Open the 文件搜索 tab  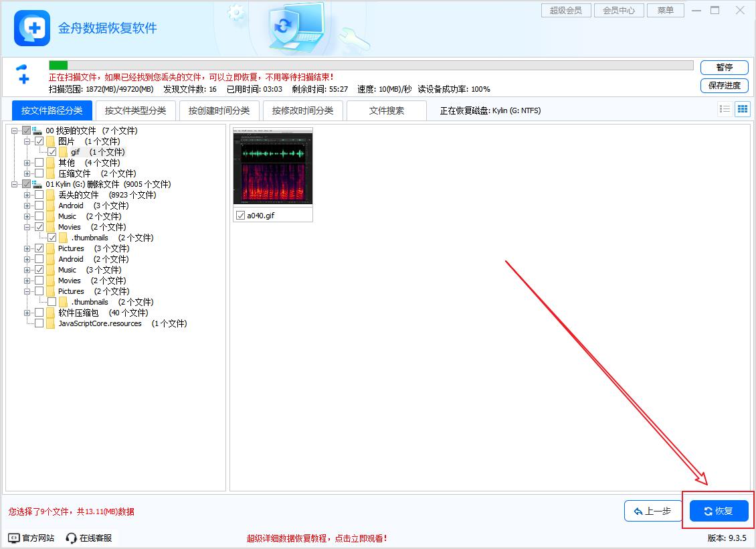(x=386, y=110)
